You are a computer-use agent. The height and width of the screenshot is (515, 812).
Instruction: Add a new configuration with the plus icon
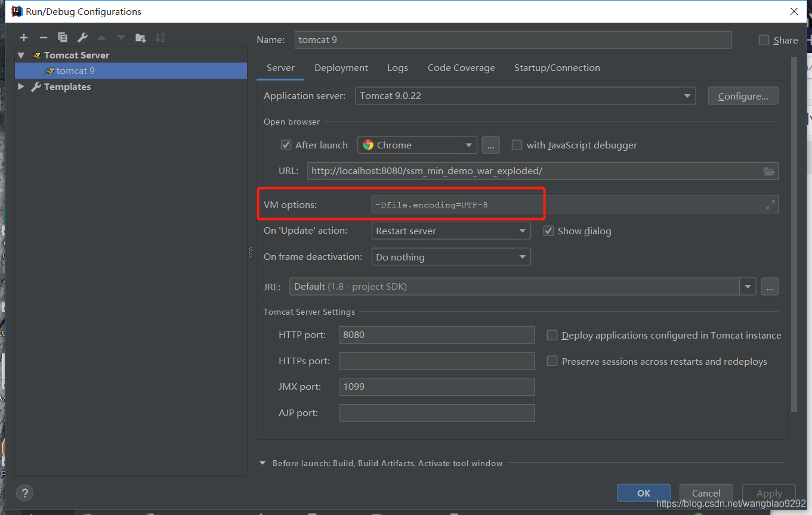coord(24,38)
